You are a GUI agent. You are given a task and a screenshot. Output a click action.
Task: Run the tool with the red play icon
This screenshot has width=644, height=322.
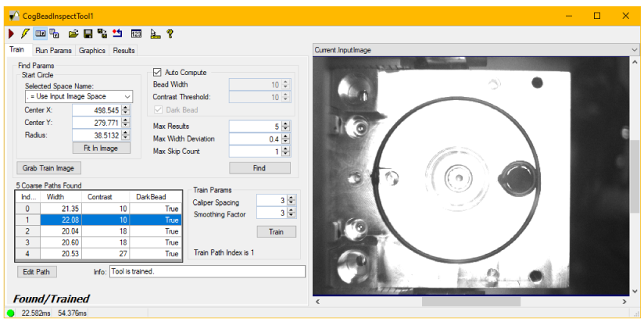[12, 34]
